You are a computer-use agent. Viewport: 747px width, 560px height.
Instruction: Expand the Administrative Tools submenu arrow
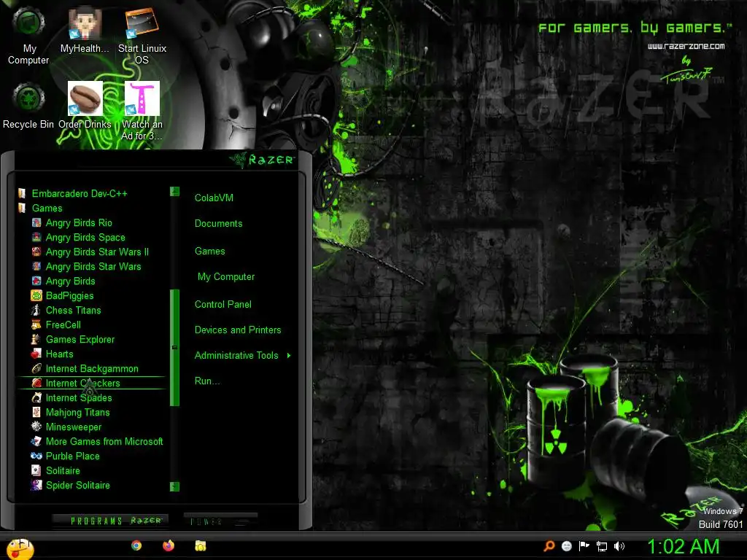pyautogui.click(x=289, y=355)
